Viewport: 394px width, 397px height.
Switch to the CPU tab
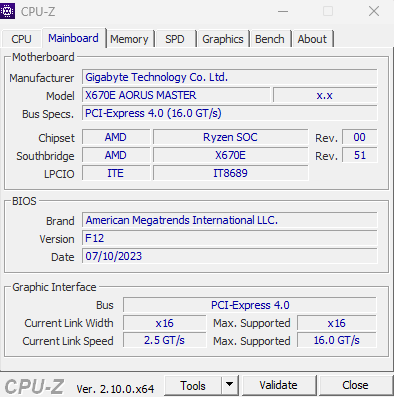tap(21, 39)
